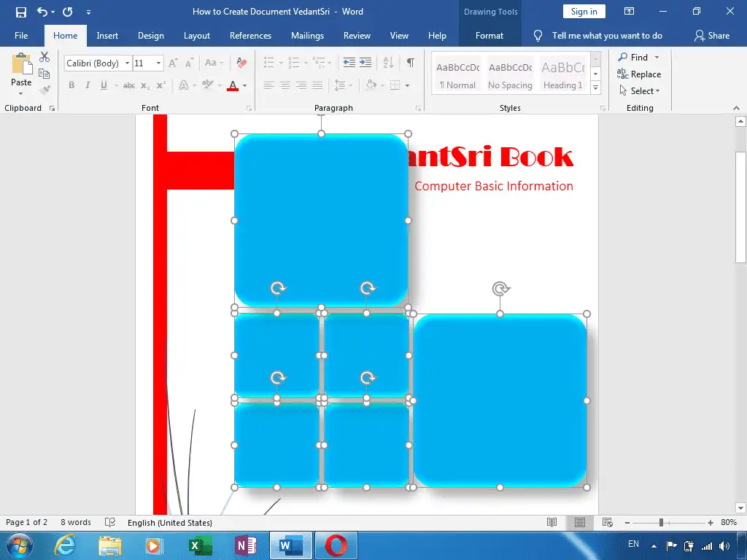Screen dimensions: 747x560
Task: Apply the Normal style
Action: coord(457,75)
